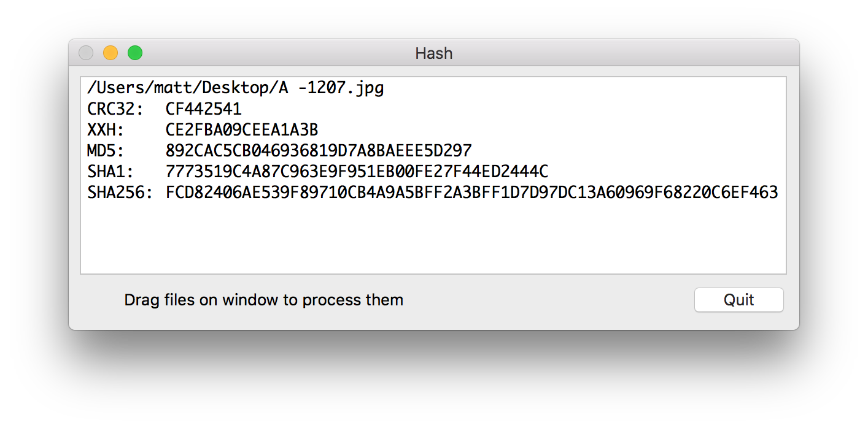
Task: Click the 'Hash' window title text
Action: tap(433, 53)
